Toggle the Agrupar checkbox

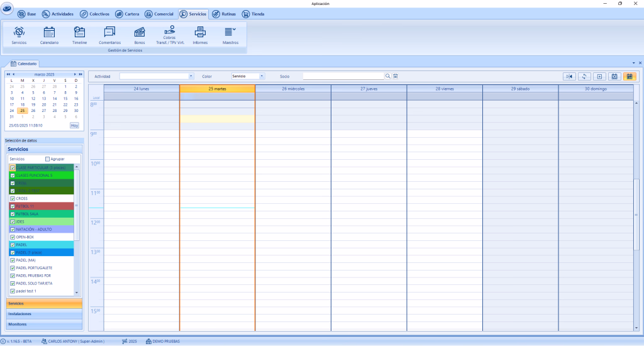pyautogui.click(x=48, y=159)
